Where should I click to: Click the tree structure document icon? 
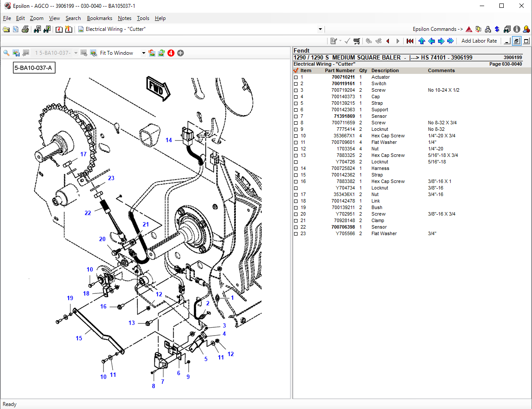click(16, 29)
